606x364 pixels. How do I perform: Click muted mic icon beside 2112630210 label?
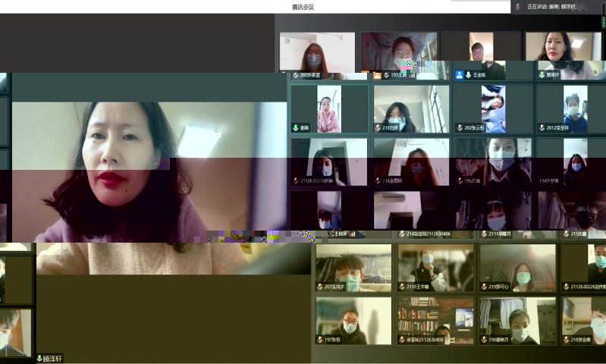click(296, 180)
